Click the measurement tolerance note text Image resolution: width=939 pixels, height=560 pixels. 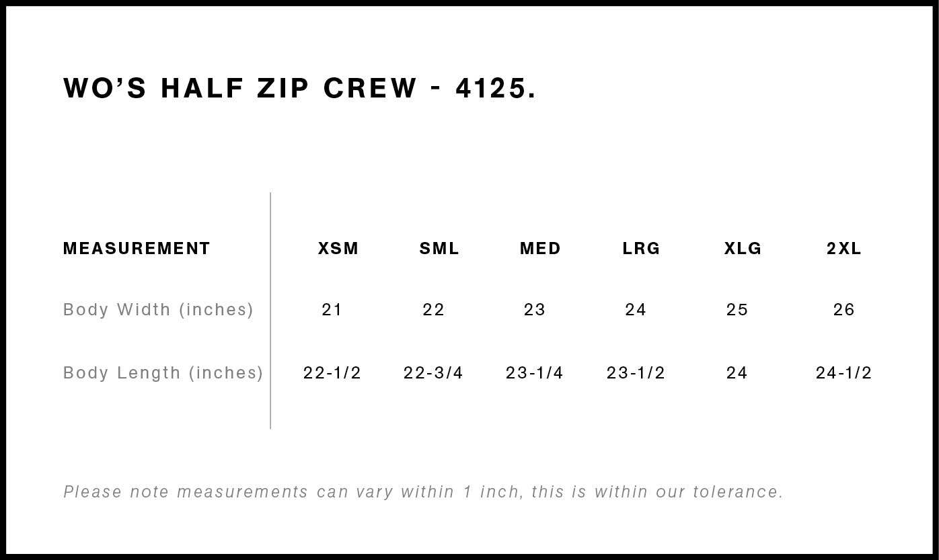[423, 492]
